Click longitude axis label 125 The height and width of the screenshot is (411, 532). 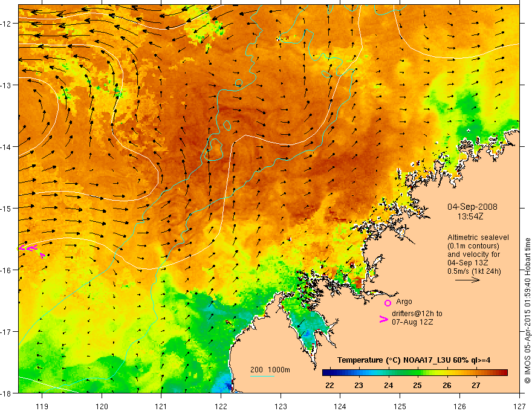(x=400, y=406)
